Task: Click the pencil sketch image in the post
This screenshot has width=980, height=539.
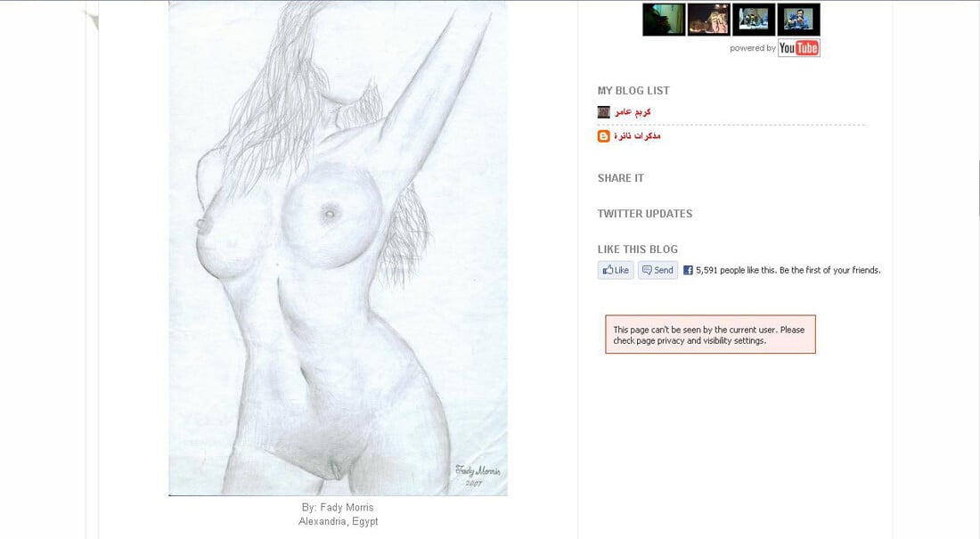Action: 339,249
